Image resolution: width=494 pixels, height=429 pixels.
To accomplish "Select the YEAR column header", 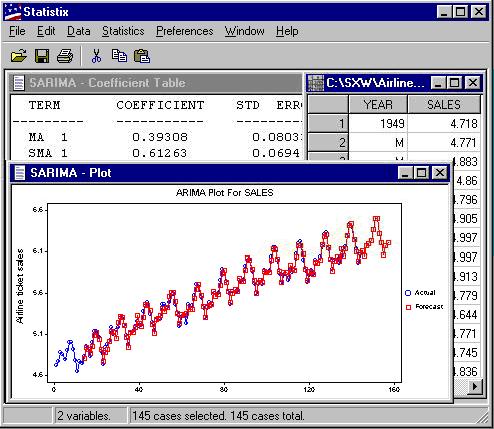I will coord(378,105).
